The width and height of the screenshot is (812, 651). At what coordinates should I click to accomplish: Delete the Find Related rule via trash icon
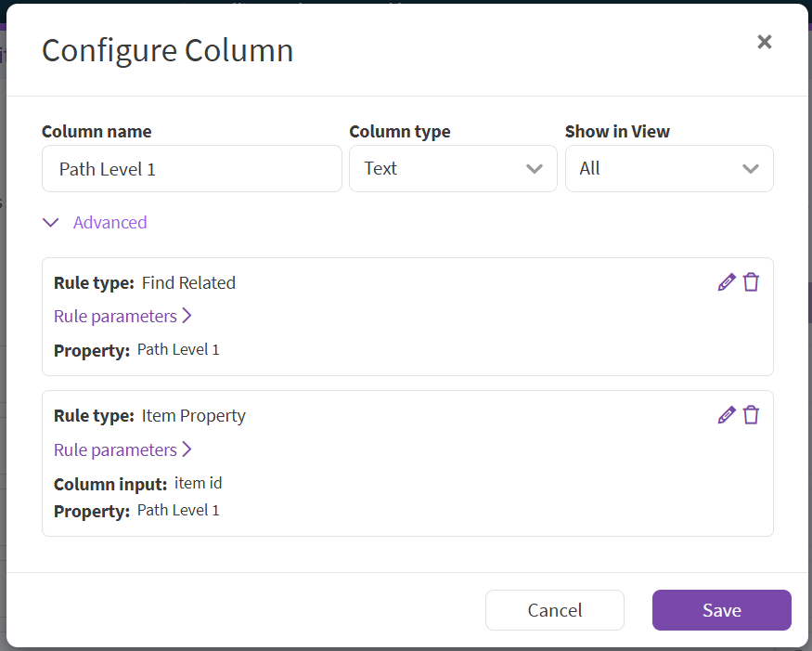pos(752,282)
